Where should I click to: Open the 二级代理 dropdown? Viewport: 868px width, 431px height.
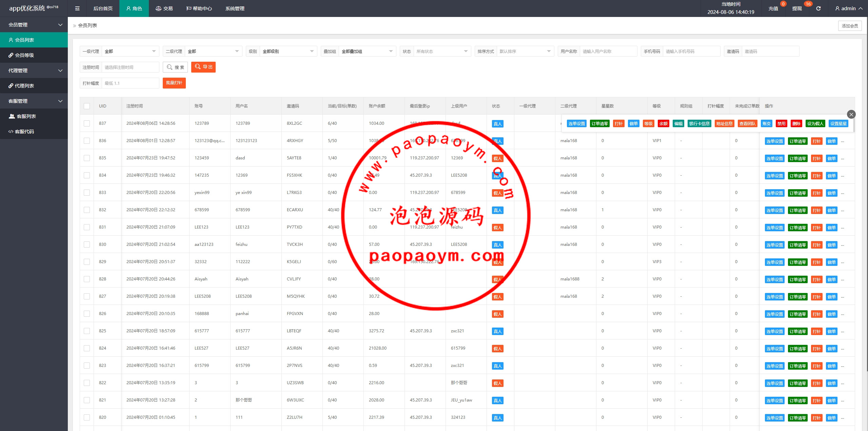coord(213,51)
